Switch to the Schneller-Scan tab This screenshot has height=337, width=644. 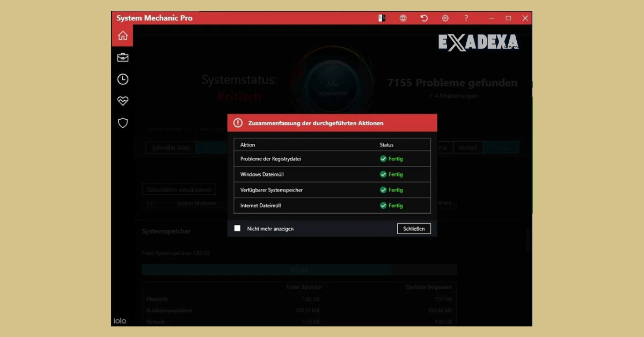coord(171,147)
